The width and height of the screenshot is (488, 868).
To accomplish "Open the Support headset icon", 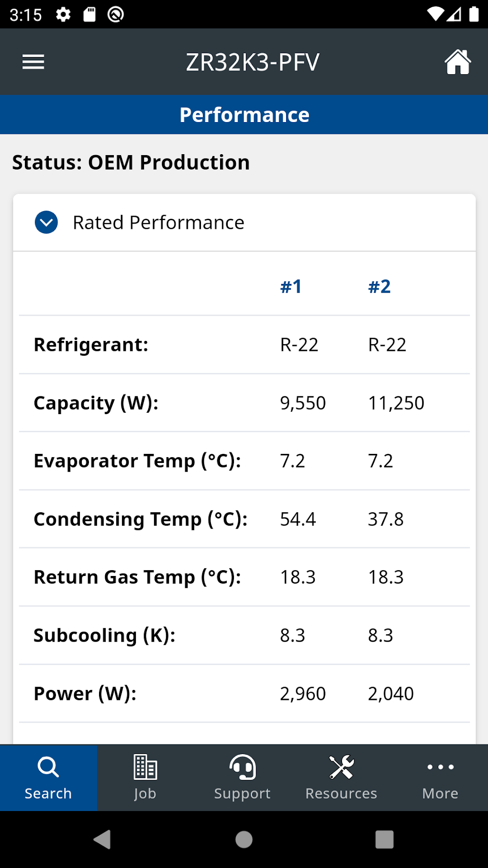I will (x=243, y=767).
